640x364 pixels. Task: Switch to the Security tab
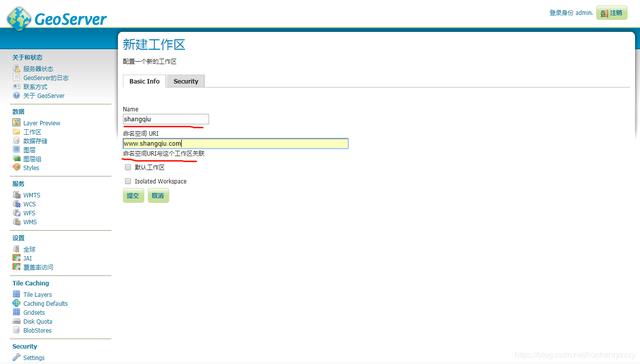(x=186, y=81)
